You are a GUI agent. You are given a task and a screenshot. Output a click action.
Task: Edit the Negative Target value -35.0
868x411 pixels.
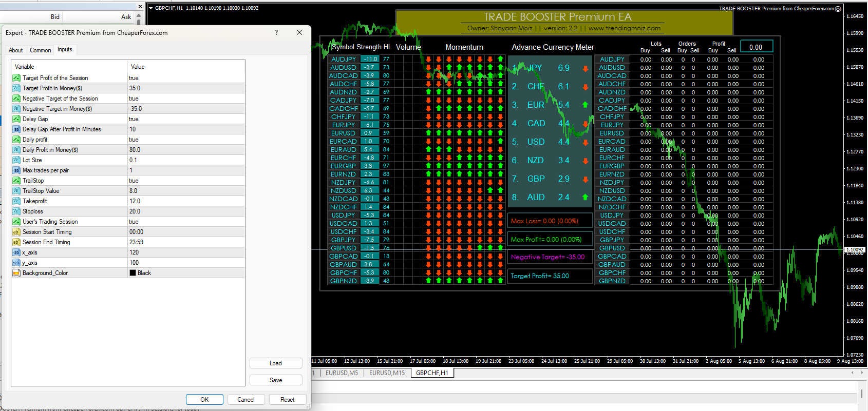pyautogui.click(x=186, y=109)
